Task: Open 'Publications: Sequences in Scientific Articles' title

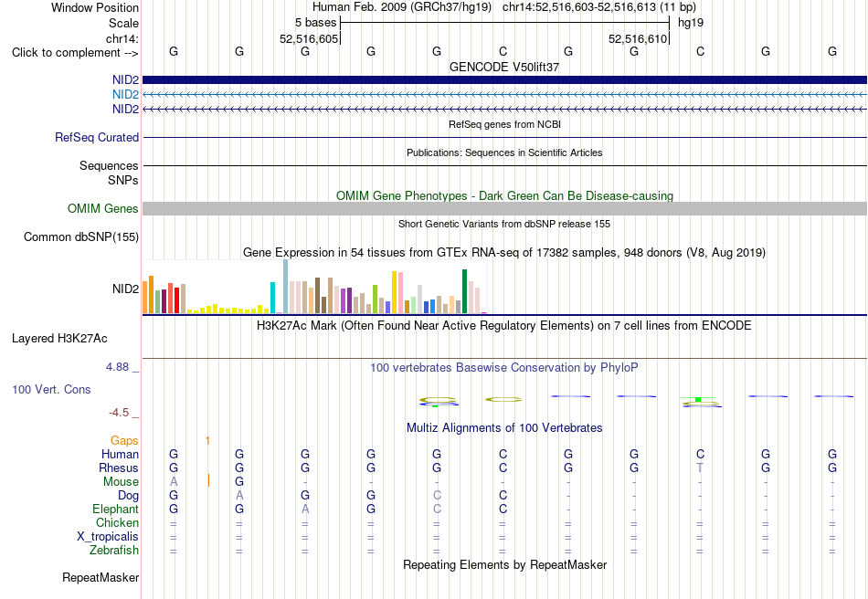Action: 504,152
